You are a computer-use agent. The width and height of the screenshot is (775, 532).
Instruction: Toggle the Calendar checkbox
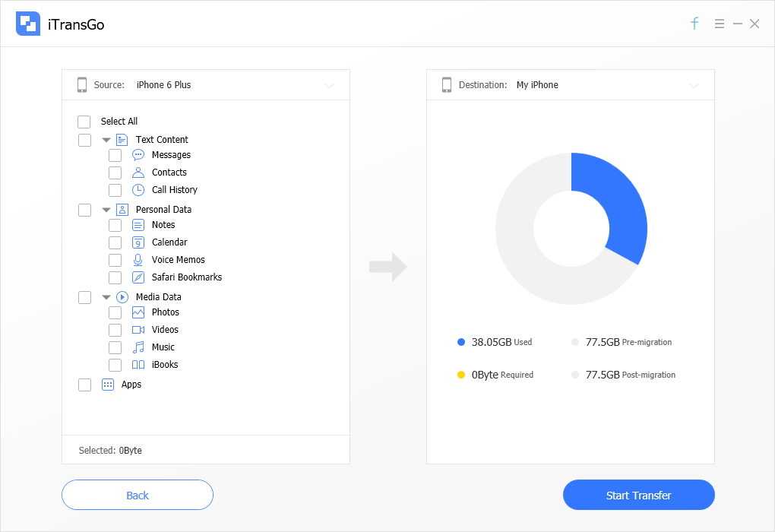(115, 242)
